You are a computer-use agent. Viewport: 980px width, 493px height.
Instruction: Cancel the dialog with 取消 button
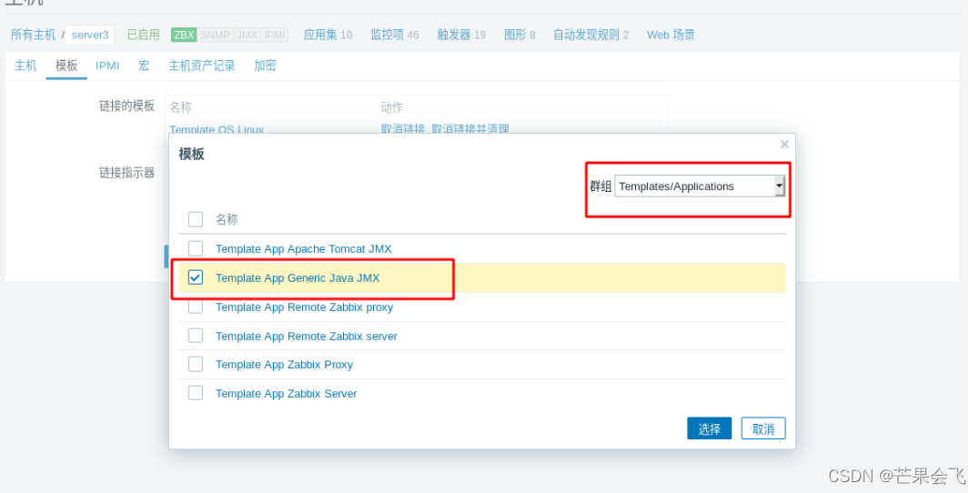763,428
